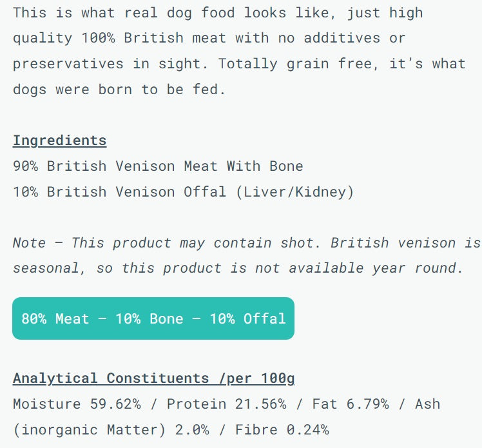Screen dimensions: 482x448
Task: Click "10% Offal" in the teal badge
Action: click(251, 318)
